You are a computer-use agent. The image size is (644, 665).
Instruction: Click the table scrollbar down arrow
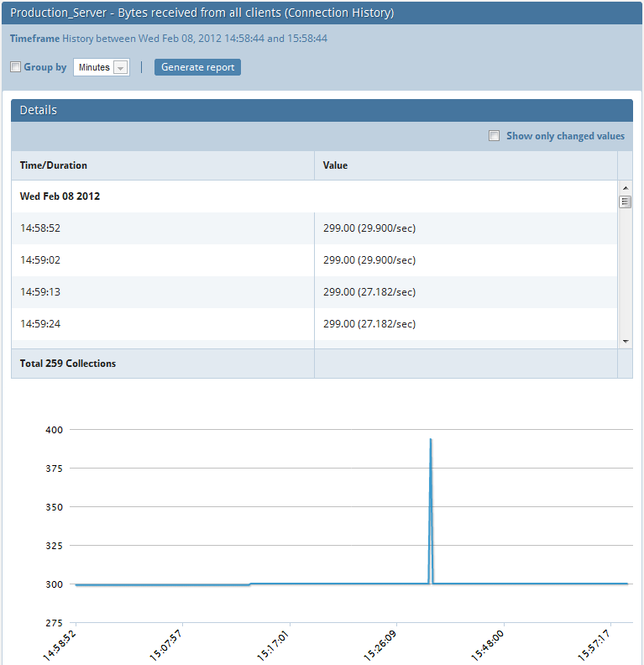pyautogui.click(x=626, y=342)
